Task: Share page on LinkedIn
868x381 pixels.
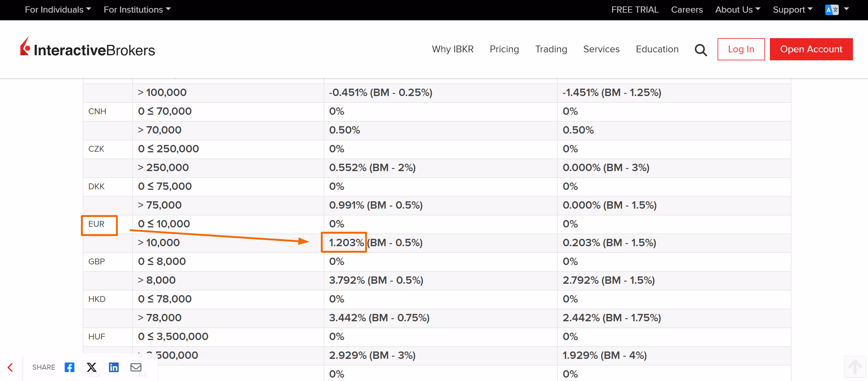Action: click(x=113, y=367)
